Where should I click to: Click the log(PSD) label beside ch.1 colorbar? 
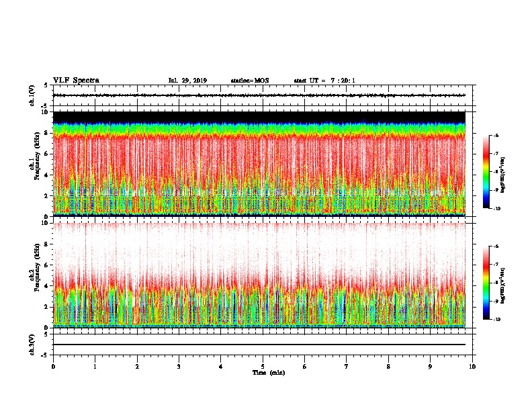pos(503,175)
